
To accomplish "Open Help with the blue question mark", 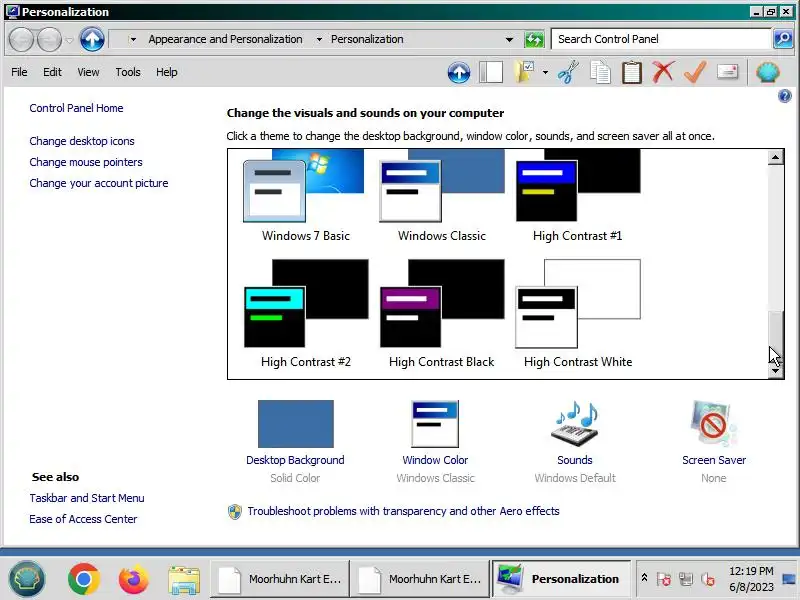I will (x=784, y=96).
